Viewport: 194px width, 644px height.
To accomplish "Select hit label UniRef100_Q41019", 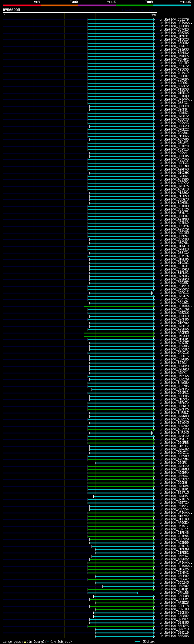I will pos(174,73).
